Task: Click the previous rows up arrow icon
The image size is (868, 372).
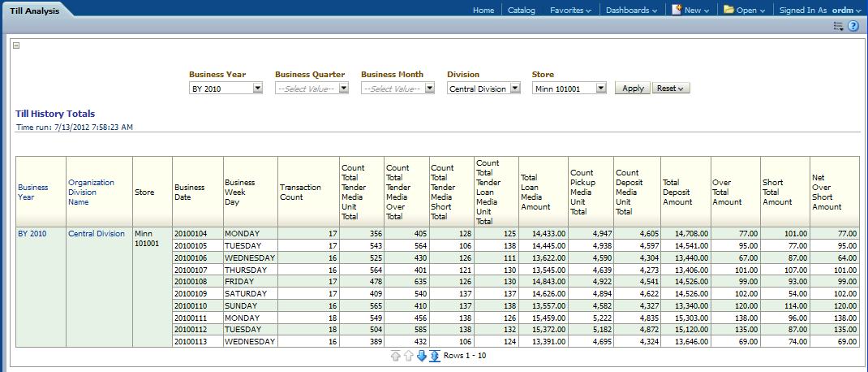Action: [x=409, y=356]
